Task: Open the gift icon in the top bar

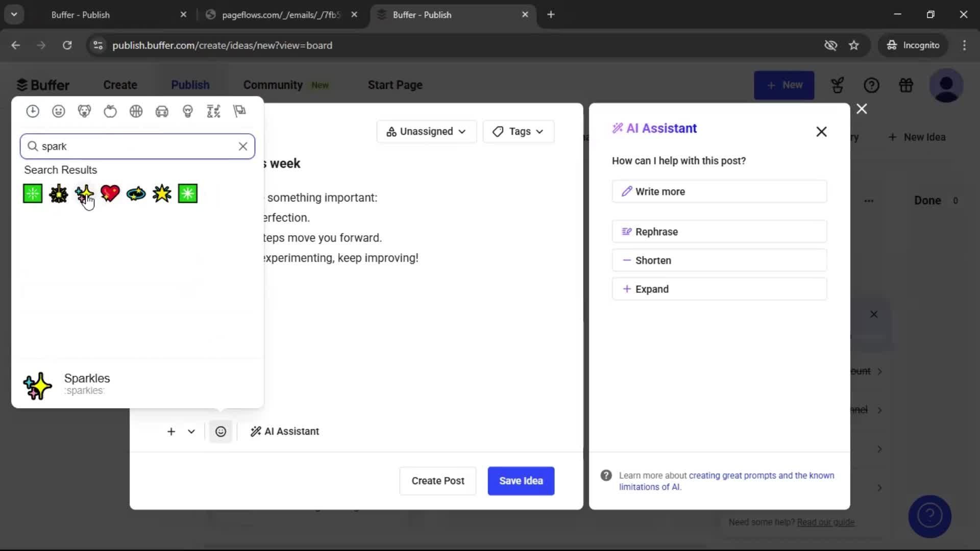Action: point(906,85)
